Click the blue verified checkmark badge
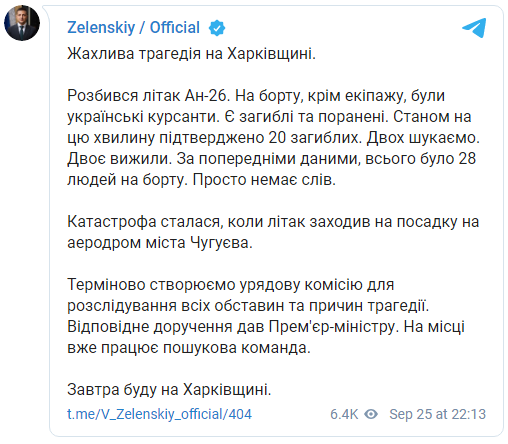Image resolution: width=508 pixels, height=444 pixels. 217,28
